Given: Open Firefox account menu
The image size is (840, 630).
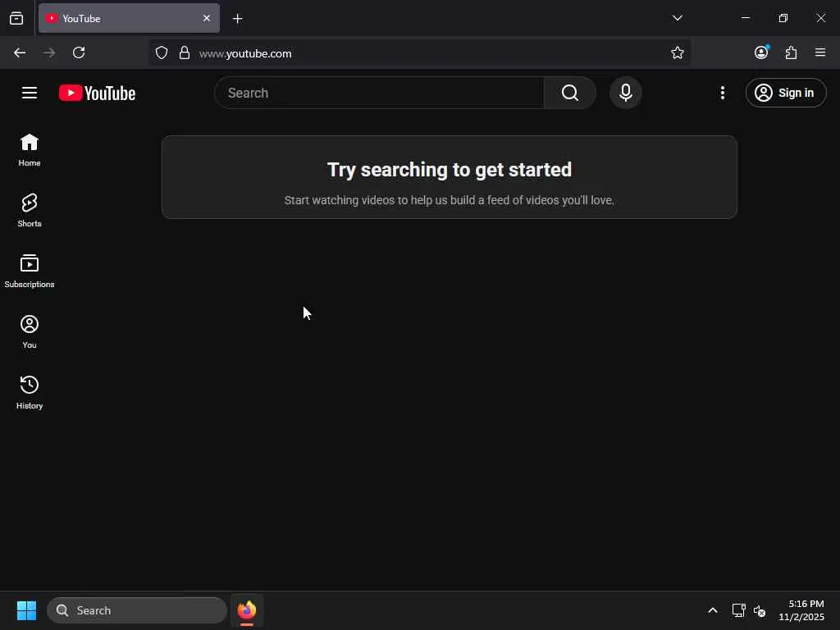Looking at the screenshot, I should pos(761,52).
